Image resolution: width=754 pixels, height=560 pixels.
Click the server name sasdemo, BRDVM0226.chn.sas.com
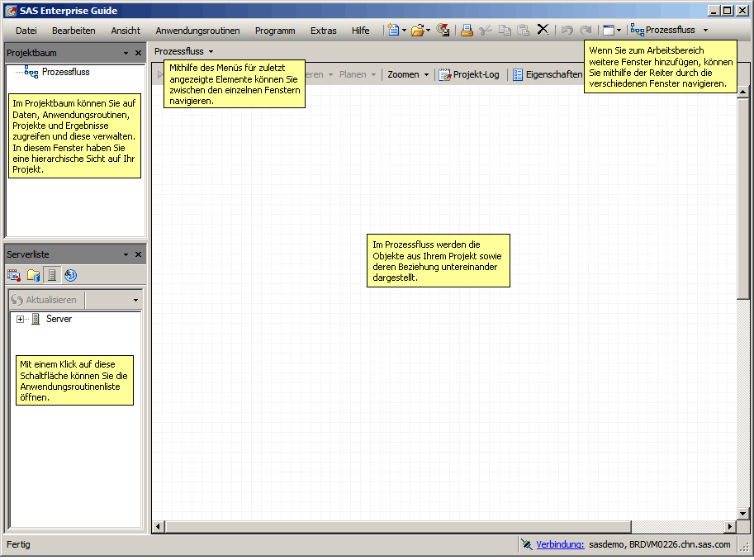(x=659, y=544)
